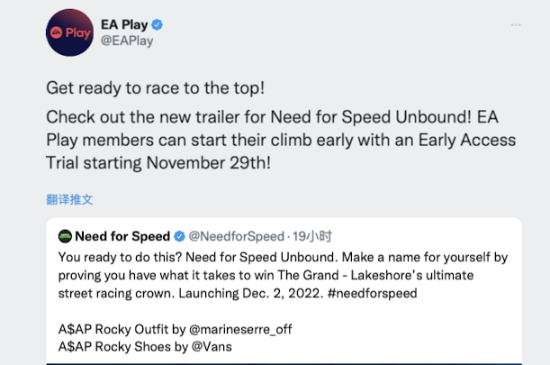
Task: Click the 翻译推文 translate tweet link
Action: (x=69, y=200)
